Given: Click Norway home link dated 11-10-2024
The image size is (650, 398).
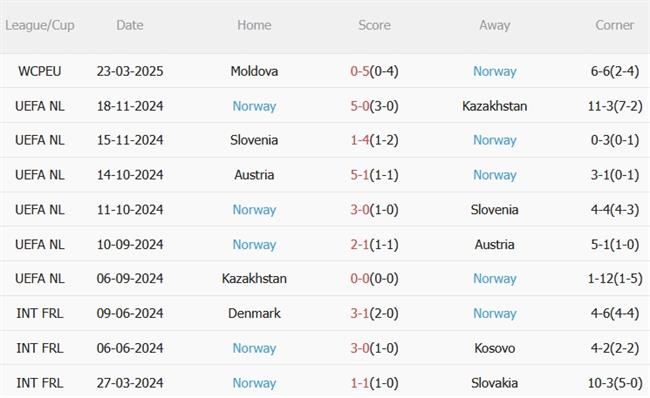Looking at the screenshot, I should (x=254, y=210).
